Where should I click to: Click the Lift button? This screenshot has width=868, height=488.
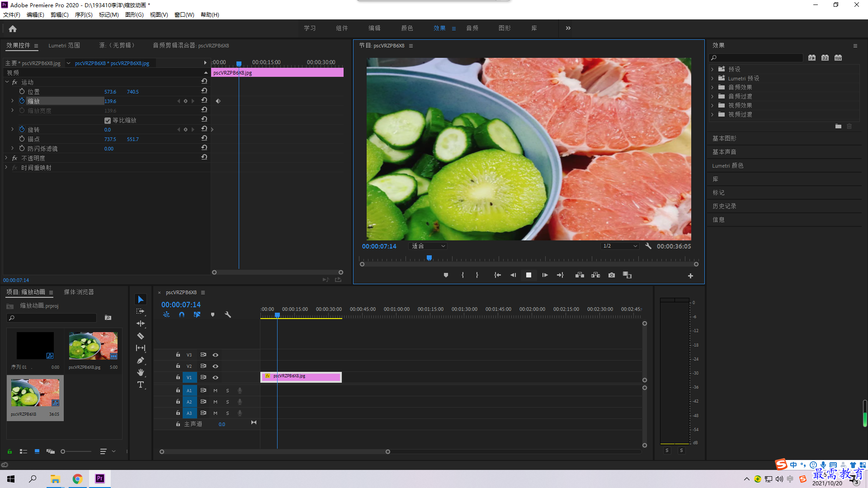580,275
